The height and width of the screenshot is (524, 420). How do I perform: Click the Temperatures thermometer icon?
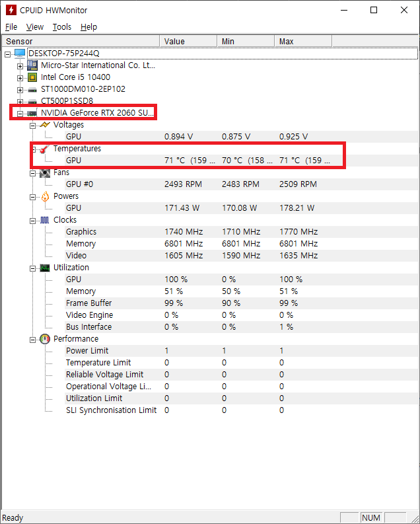click(x=44, y=149)
